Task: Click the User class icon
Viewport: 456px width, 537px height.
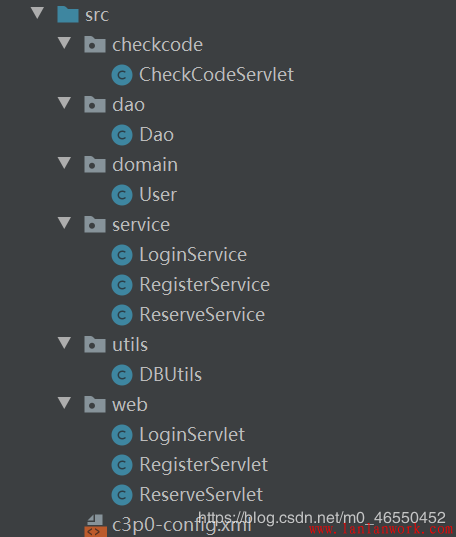Action: click(x=122, y=195)
